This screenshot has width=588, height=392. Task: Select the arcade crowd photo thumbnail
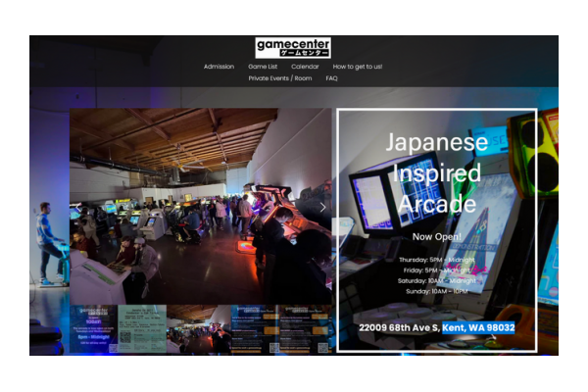(199, 329)
